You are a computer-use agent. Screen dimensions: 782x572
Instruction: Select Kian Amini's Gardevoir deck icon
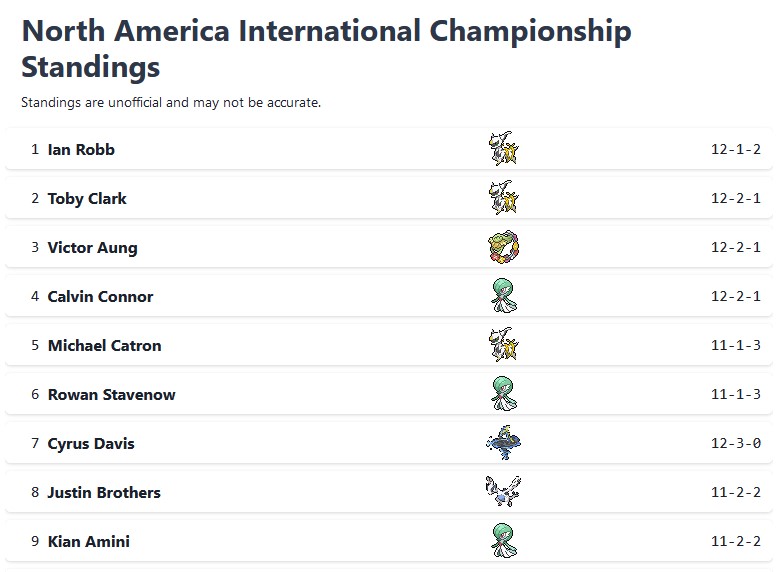[504, 540]
